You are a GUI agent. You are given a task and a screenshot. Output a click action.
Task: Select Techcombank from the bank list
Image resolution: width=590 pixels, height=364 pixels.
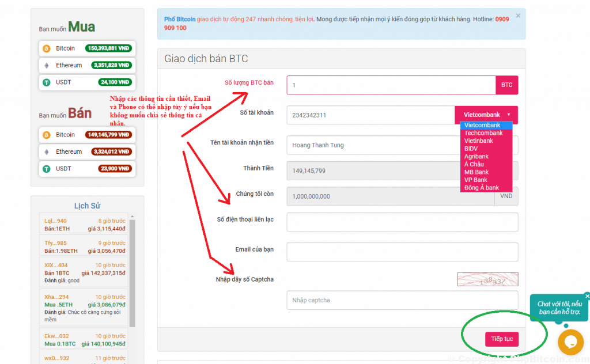[483, 133]
